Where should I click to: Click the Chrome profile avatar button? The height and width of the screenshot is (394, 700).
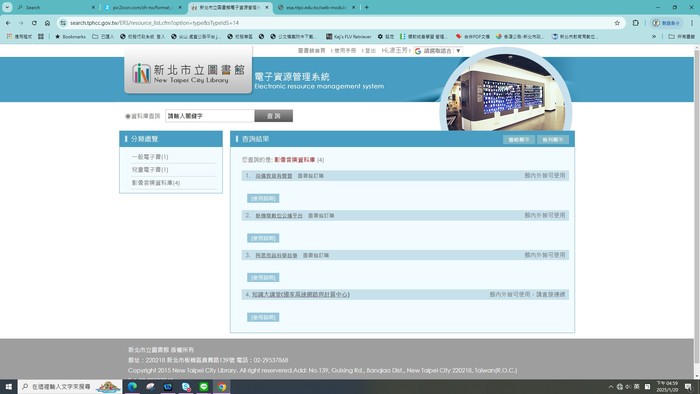[x=666, y=23]
